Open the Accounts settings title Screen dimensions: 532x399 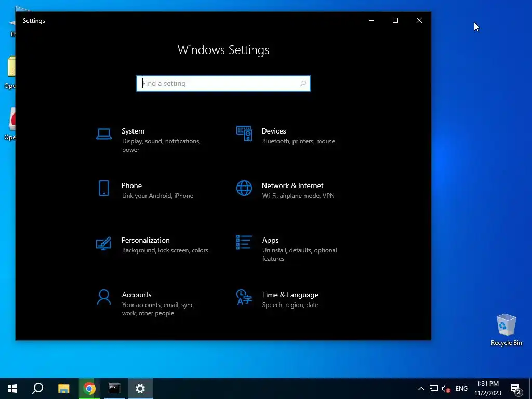(137, 295)
